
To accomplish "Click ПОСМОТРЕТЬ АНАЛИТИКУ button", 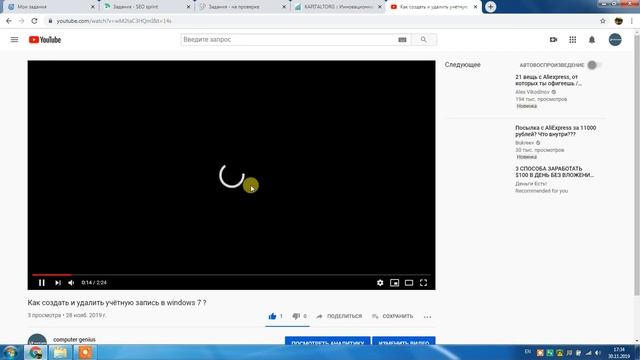I will coord(327,340).
